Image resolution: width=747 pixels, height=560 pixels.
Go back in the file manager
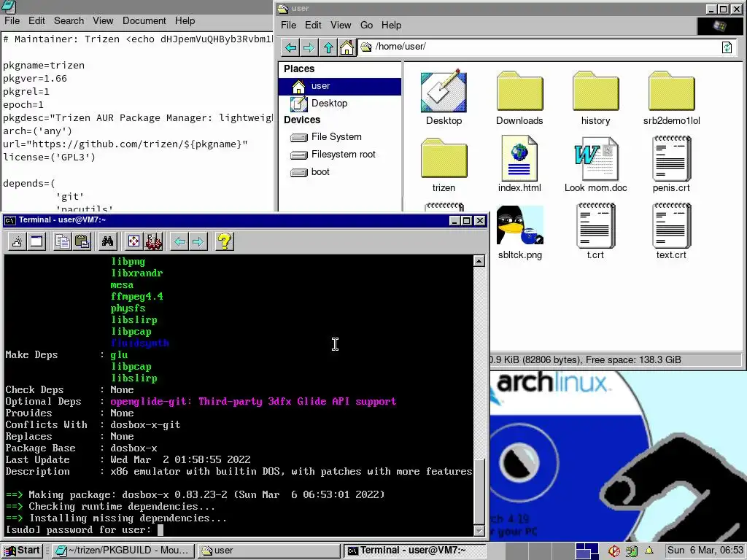click(x=290, y=47)
